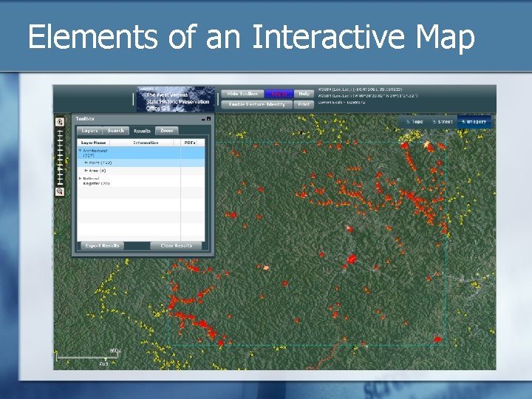
Task: Maximize the Toolbox panel
Action: tap(208, 119)
